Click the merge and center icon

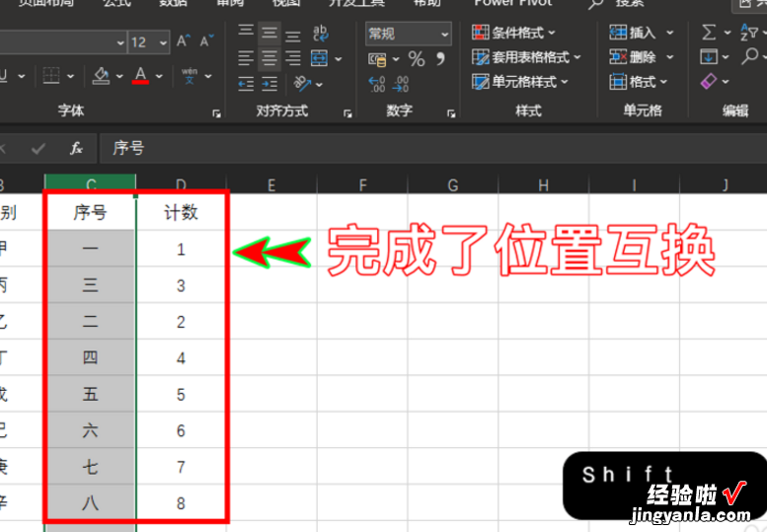click(320, 58)
